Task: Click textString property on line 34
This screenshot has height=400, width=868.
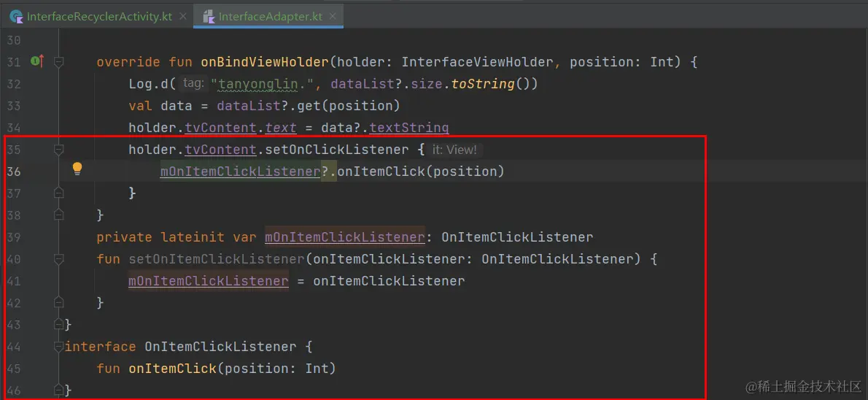Action: (409, 128)
